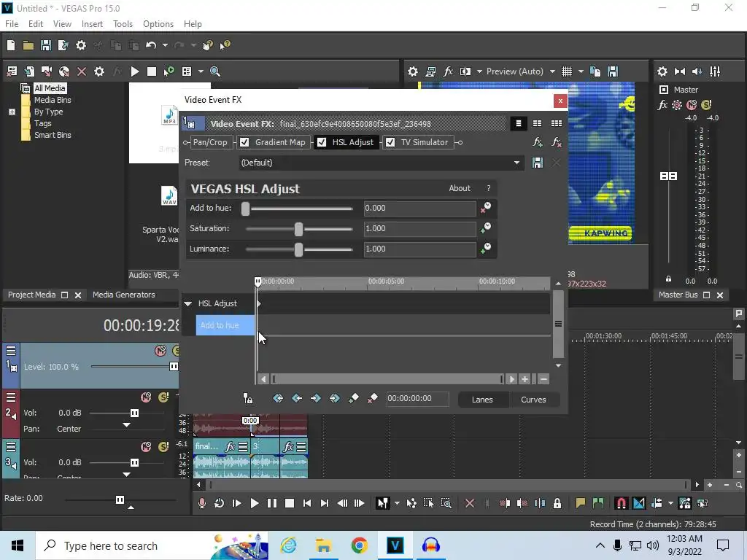Uncheck the HSL Adjust effect checkbox
This screenshot has height=560, width=747.
322,142
